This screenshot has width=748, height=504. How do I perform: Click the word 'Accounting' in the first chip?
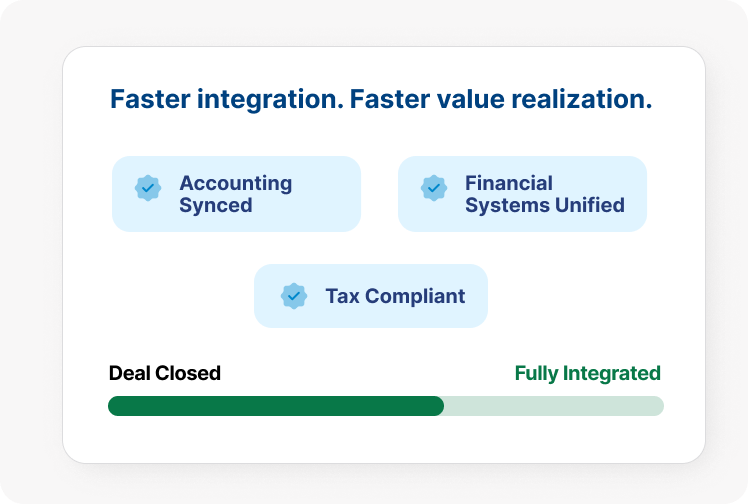coord(235,183)
